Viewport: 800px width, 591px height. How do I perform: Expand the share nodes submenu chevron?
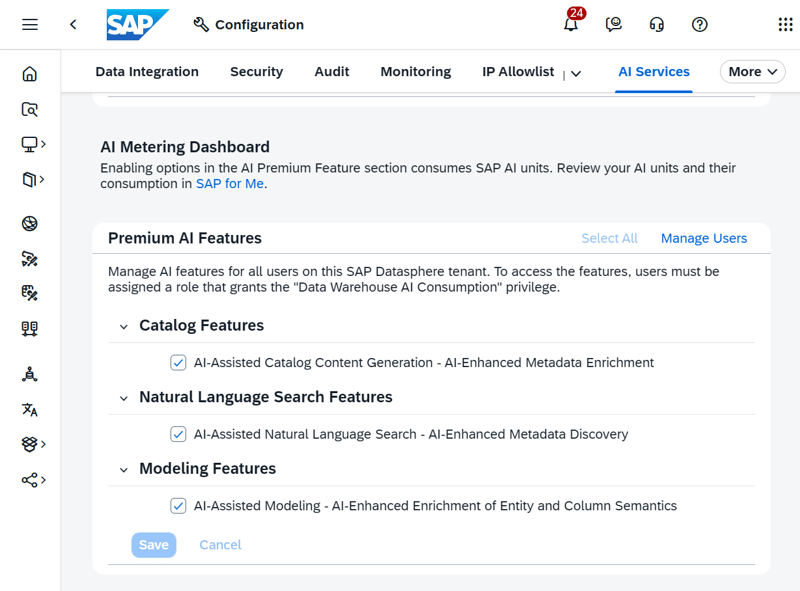click(43, 480)
